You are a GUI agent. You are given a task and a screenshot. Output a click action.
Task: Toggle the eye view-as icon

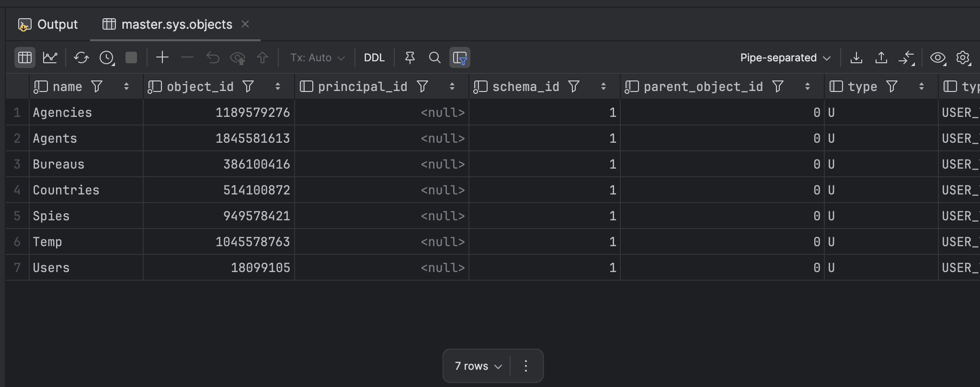click(937, 58)
